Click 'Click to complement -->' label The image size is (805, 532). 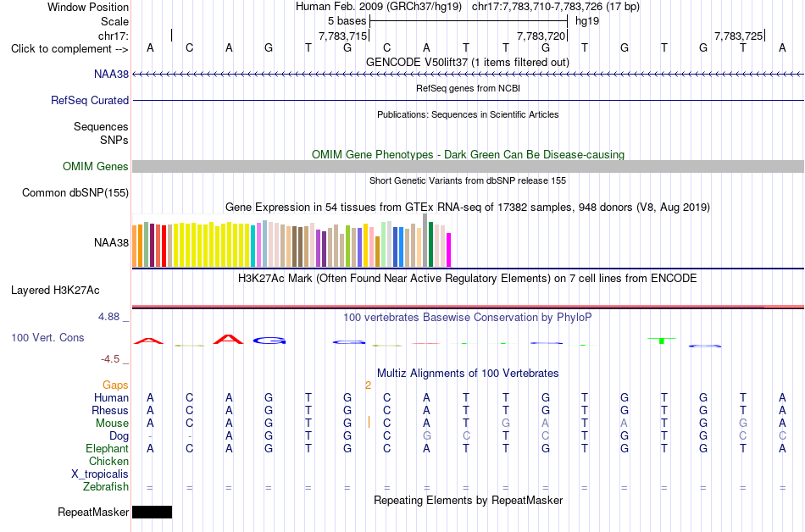69,49
